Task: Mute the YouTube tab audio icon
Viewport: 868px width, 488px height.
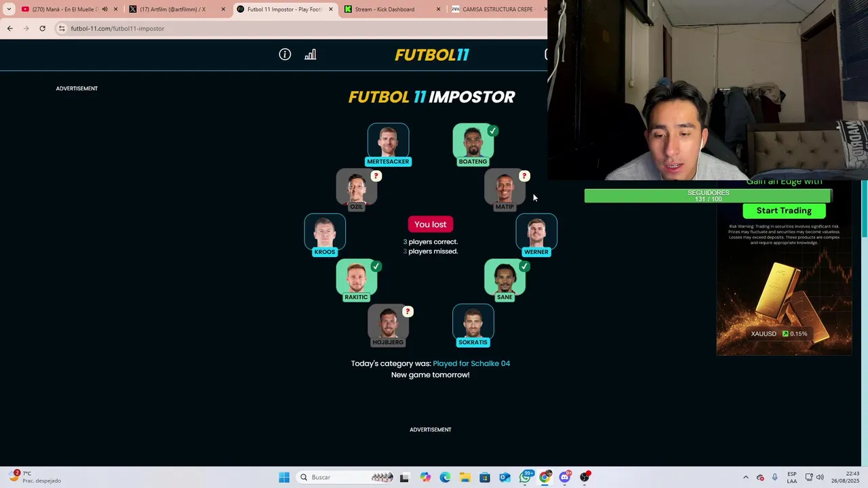Action: [104, 9]
